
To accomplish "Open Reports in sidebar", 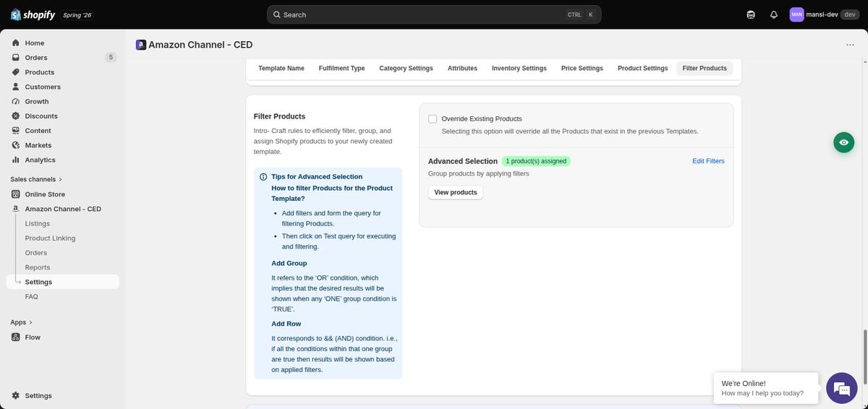I will [x=38, y=267].
